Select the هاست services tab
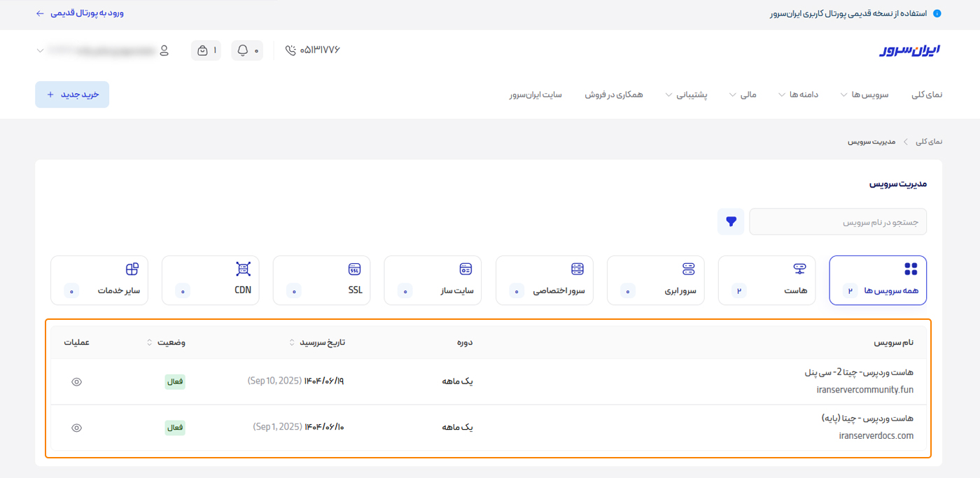Screen dimensions: 980x478 point(767,280)
